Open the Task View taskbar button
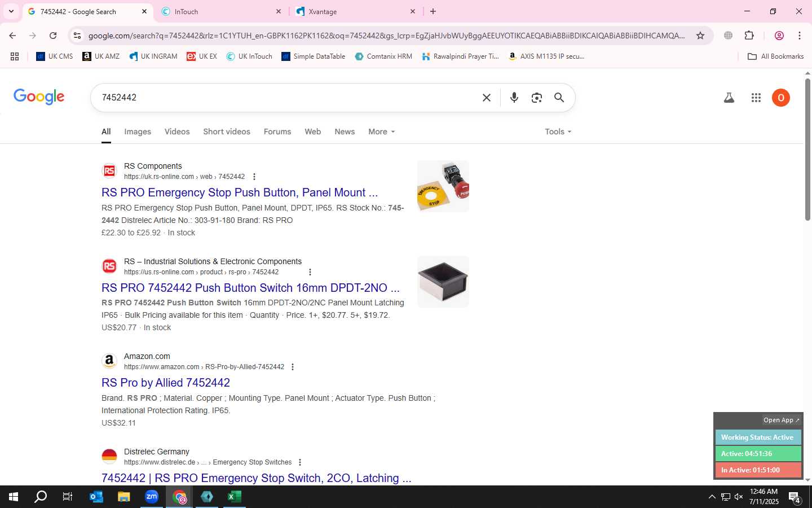This screenshot has width=812, height=508. pyautogui.click(x=68, y=497)
